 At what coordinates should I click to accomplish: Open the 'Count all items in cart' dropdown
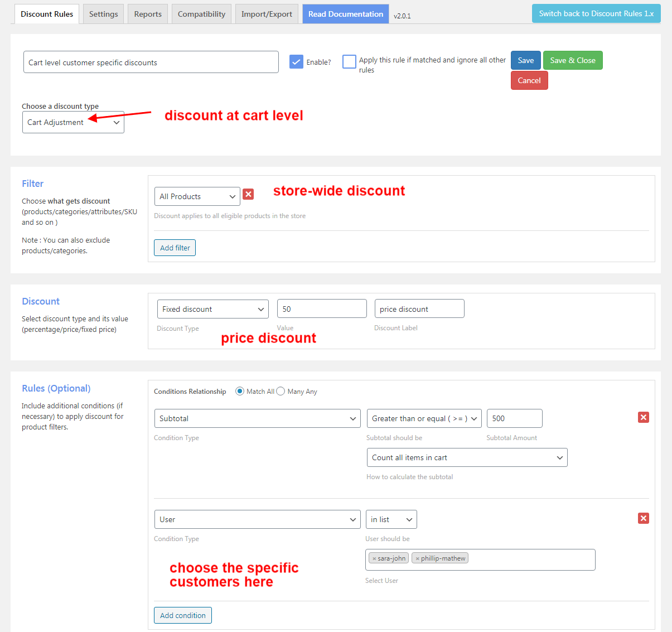click(x=467, y=457)
